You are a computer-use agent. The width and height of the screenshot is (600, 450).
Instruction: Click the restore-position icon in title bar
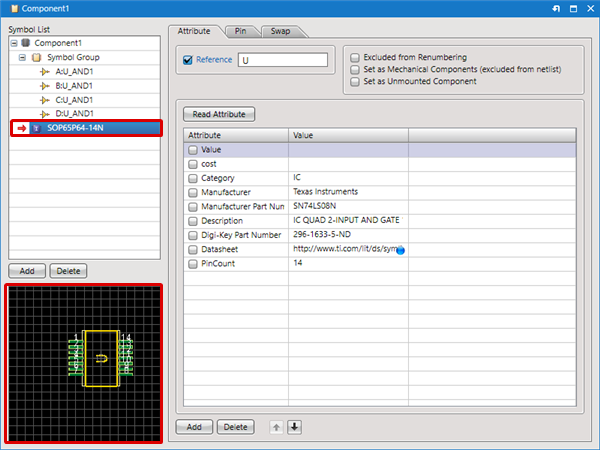(x=556, y=8)
